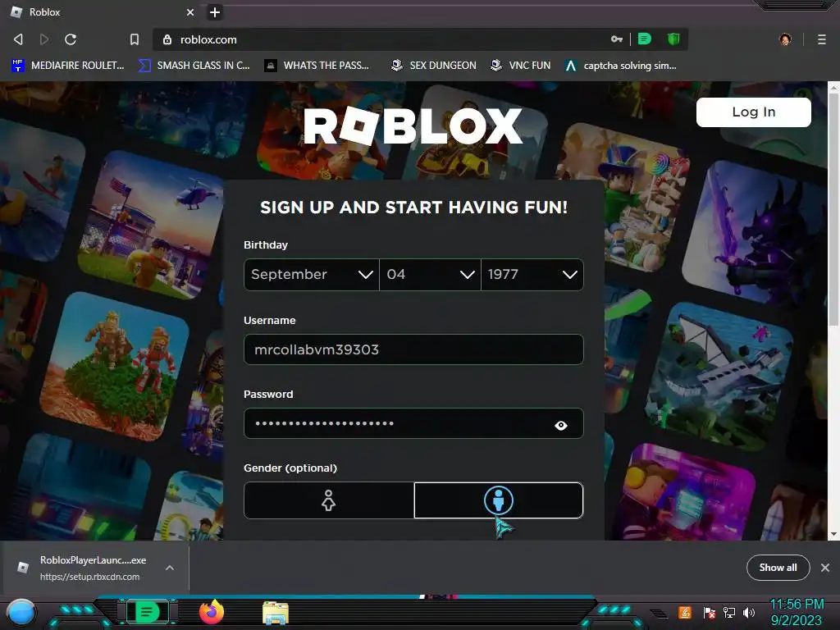Viewport: 840px width, 630px height.
Task: Open WHATS THE PASS... bookmark
Action: pos(317,66)
